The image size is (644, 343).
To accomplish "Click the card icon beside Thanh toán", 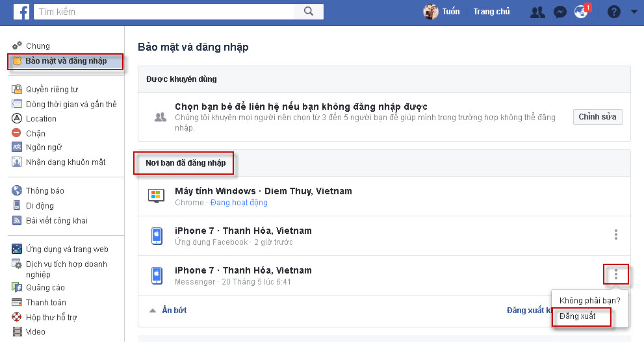I will (17, 302).
